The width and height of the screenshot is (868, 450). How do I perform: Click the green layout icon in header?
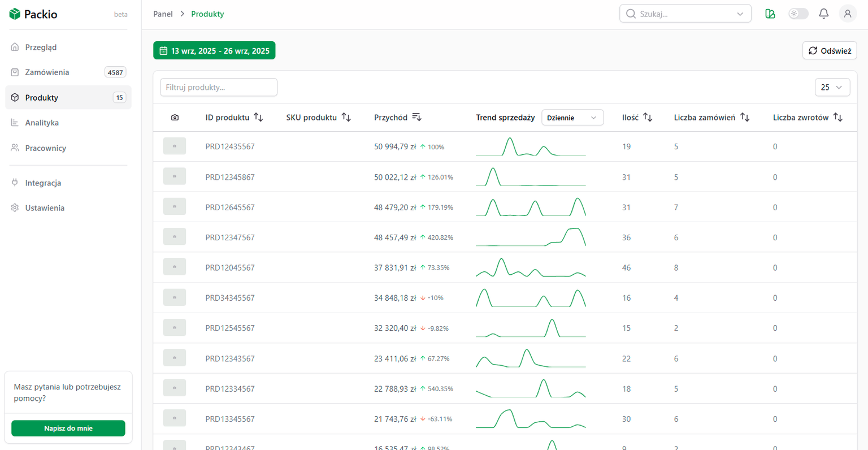[x=770, y=14]
